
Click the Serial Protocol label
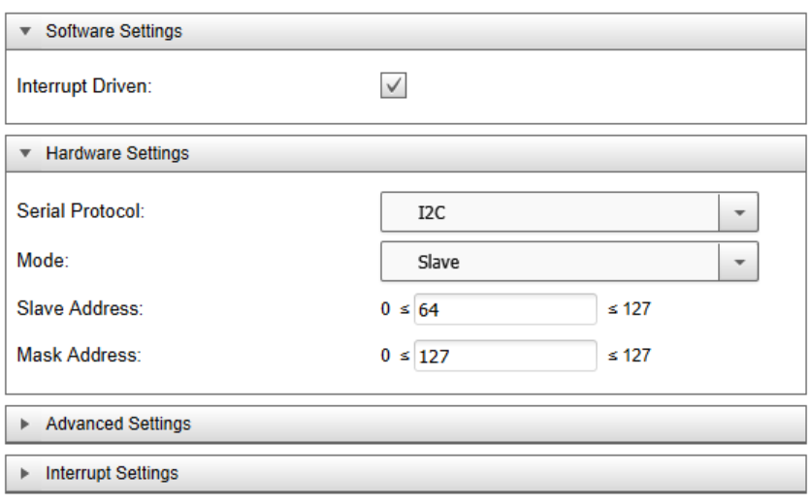pyautogui.click(x=81, y=211)
